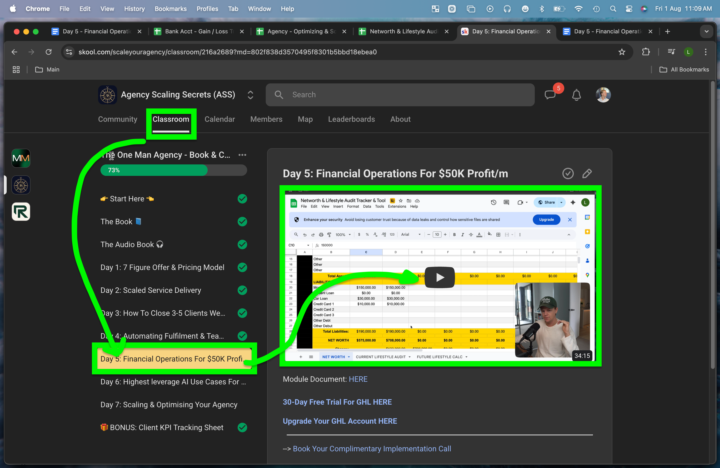Viewport: 720px width, 468px height.
Task: Open the Chrome apps grid shortcut
Action: 16,69
